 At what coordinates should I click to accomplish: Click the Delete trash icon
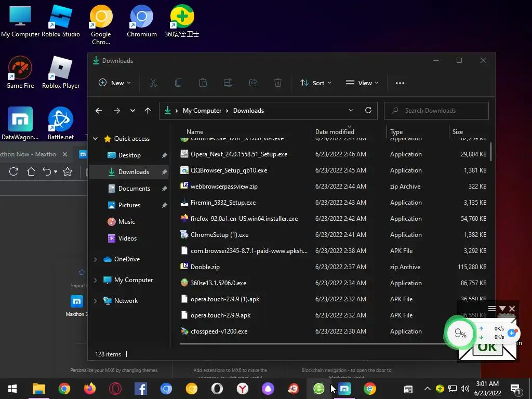(278, 83)
